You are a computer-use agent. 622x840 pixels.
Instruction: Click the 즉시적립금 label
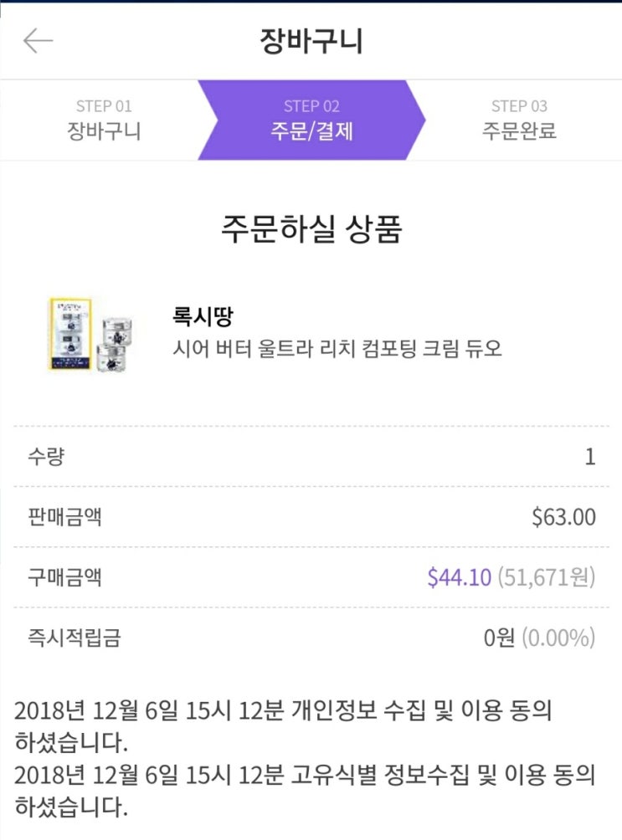(x=74, y=638)
